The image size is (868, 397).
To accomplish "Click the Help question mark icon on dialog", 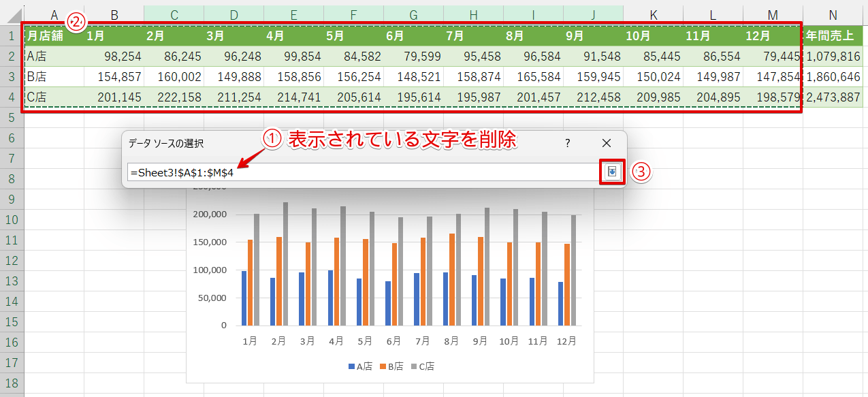I will [567, 143].
